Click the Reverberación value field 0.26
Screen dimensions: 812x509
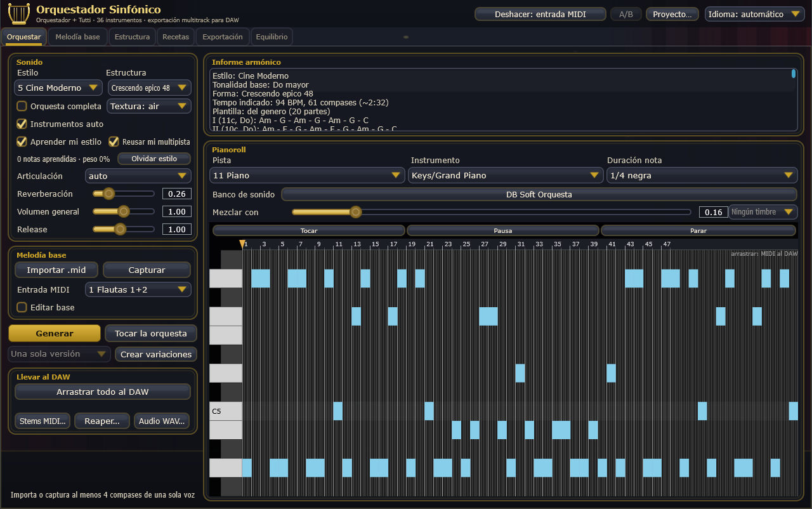(177, 194)
